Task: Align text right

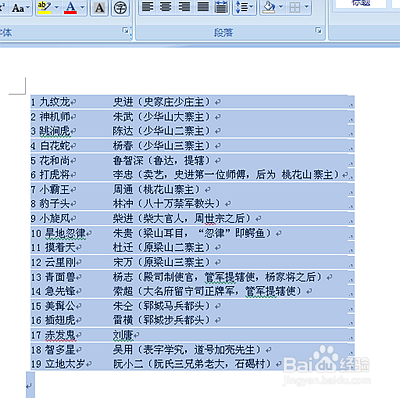Action: pyautogui.click(x=184, y=7)
